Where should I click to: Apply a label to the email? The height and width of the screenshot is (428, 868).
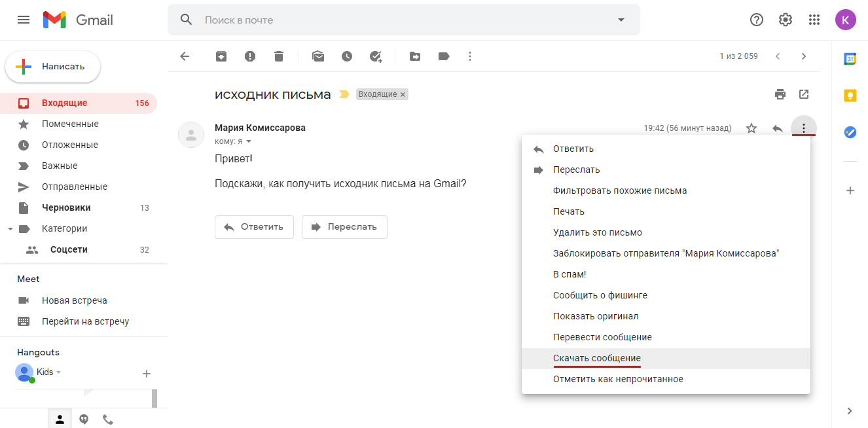click(x=443, y=56)
